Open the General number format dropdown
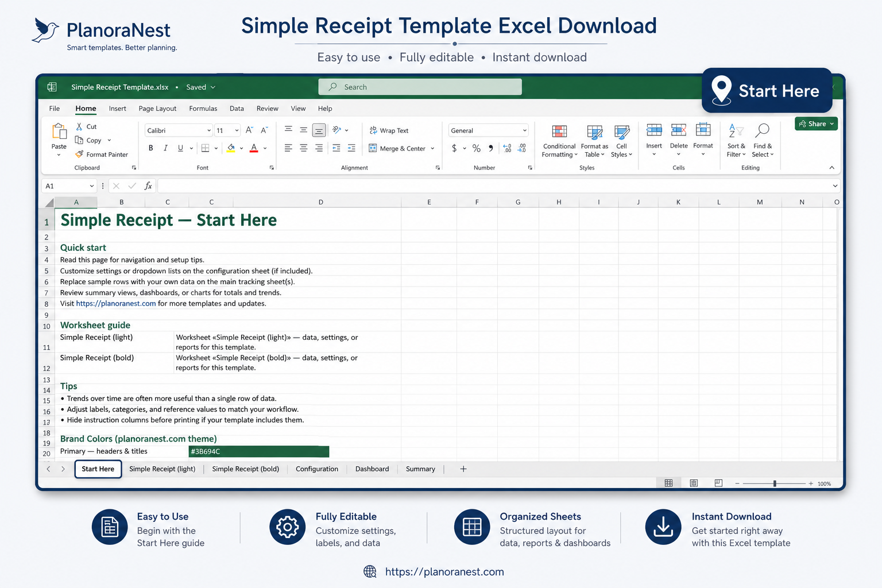The image size is (882, 588). pos(524,130)
